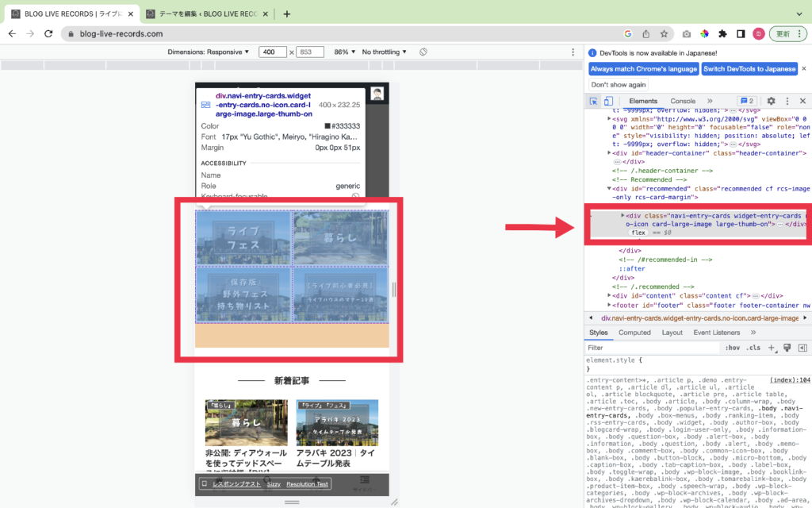Collapse the recommended div node
This screenshot has height=508, width=812.
click(x=609, y=189)
